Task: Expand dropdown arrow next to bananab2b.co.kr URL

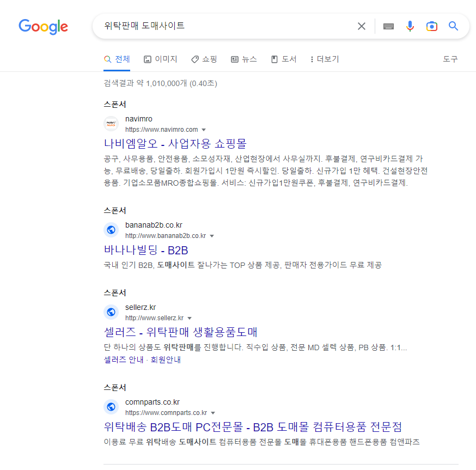Action: pyautogui.click(x=212, y=236)
